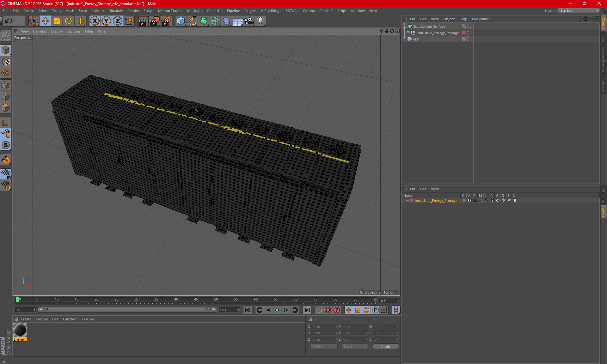Expand the Industrial_Energy_Storage tree node
Image resolution: width=607 pixels, height=364 pixels.
click(408, 33)
